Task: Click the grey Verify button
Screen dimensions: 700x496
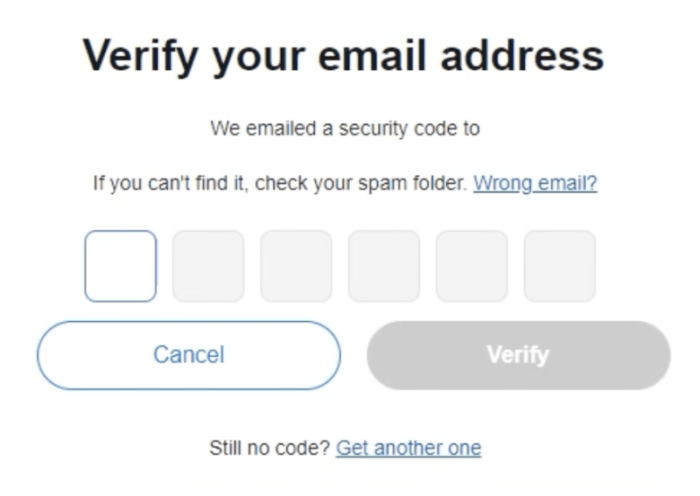Action: point(518,355)
